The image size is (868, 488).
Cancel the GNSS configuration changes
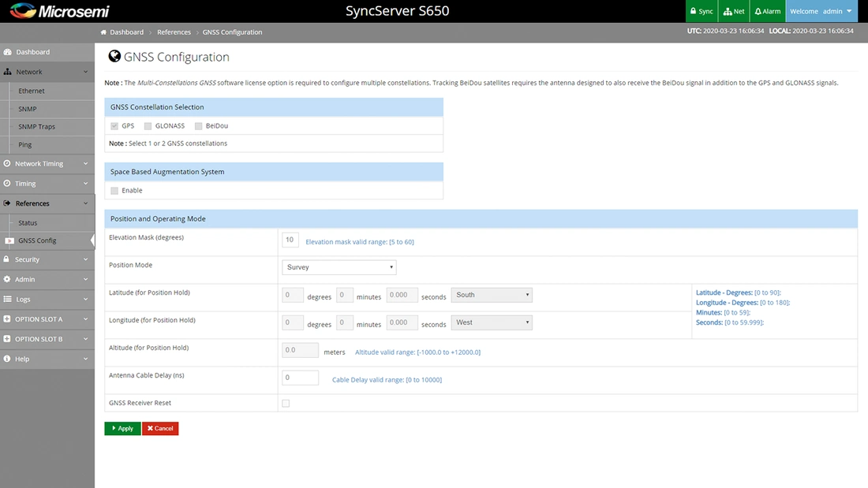pos(160,429)
